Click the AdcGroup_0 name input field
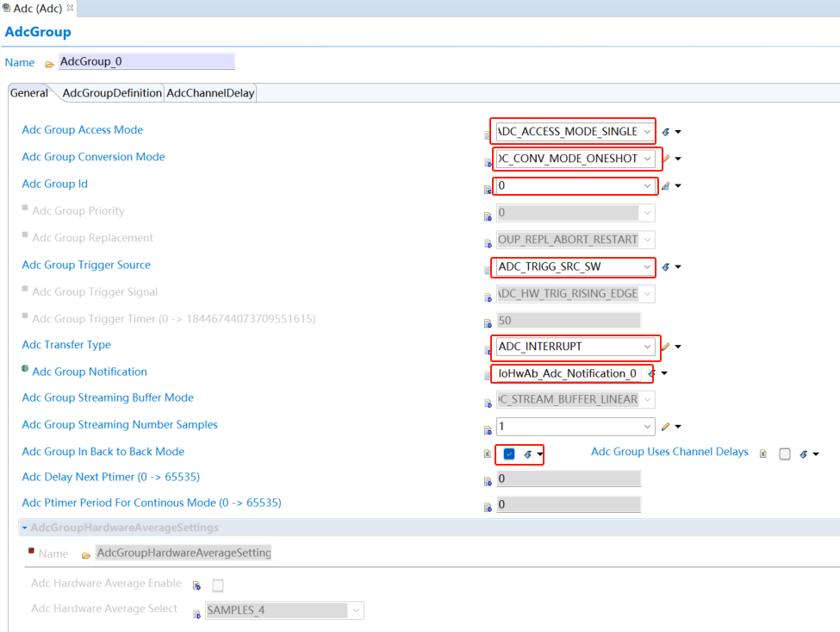 click(146, 62)
